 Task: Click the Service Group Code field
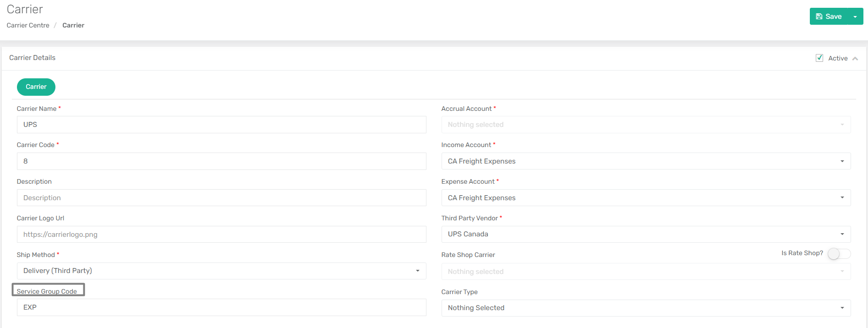point(221,307)
